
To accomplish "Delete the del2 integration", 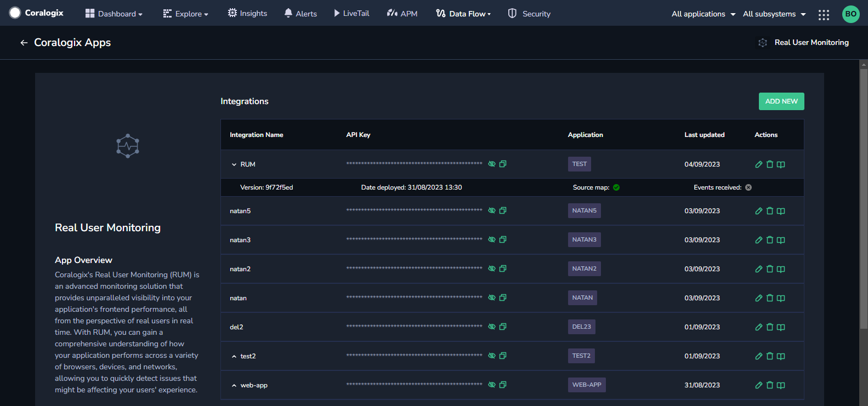I will 770,327.
